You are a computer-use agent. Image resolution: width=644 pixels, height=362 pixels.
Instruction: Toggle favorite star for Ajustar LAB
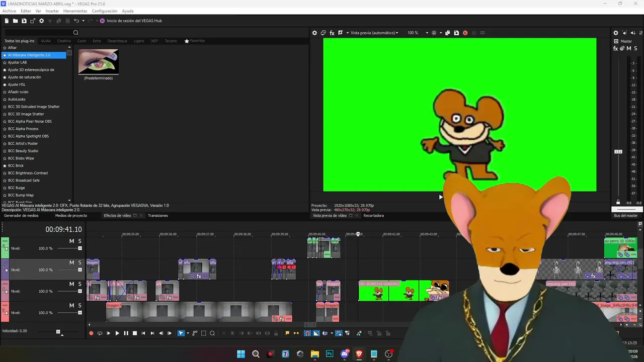coord(5,62)
